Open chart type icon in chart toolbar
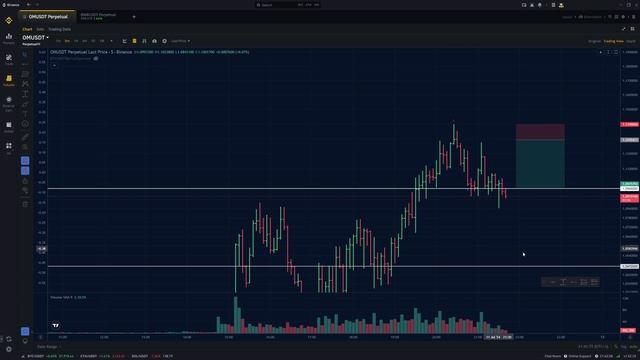The image size is (640, 360). point(124,41)
